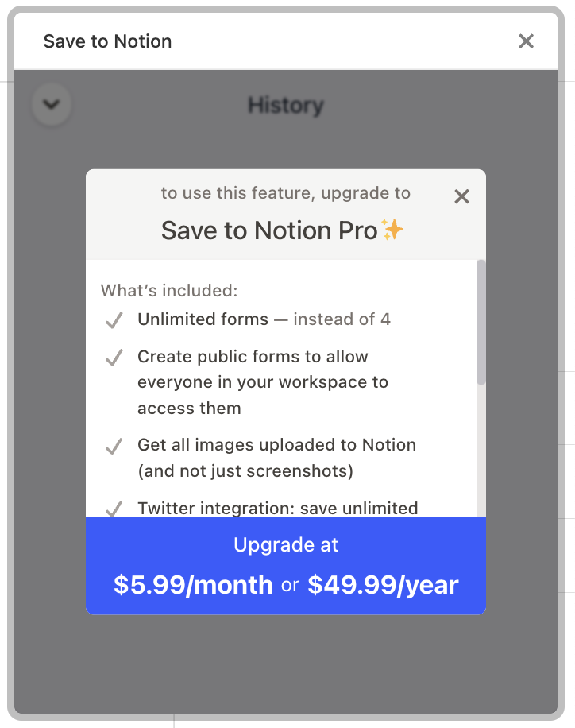Viewport: 575px width, 728px height.
Task: Click the features list scrollbar thumb
Action: (480, 322)
